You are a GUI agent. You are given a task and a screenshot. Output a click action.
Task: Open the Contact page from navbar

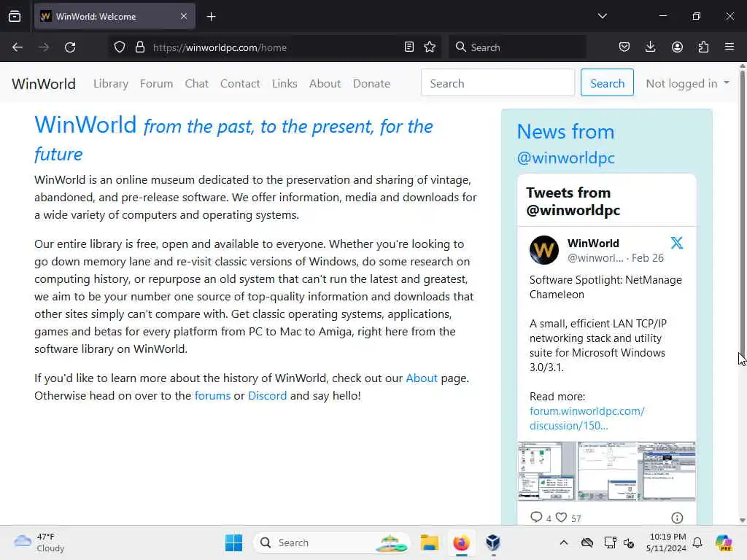pos(240,83)
